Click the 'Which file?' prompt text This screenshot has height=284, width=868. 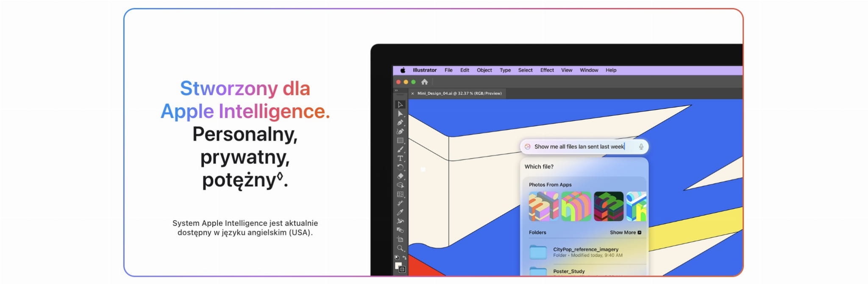point(539,167)
